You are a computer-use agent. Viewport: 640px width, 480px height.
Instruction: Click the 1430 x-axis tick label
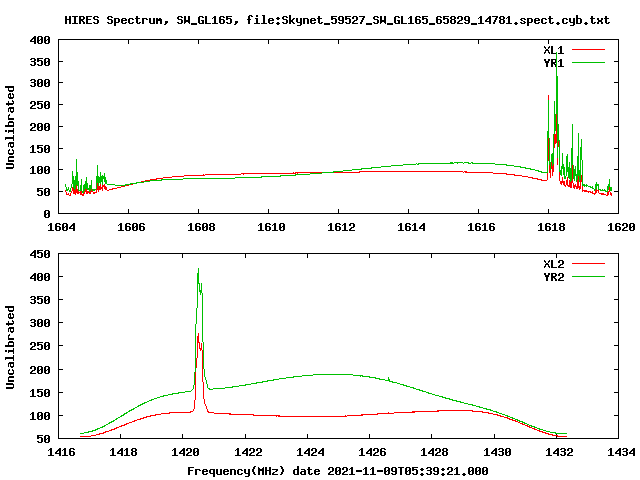click(497, 452)
